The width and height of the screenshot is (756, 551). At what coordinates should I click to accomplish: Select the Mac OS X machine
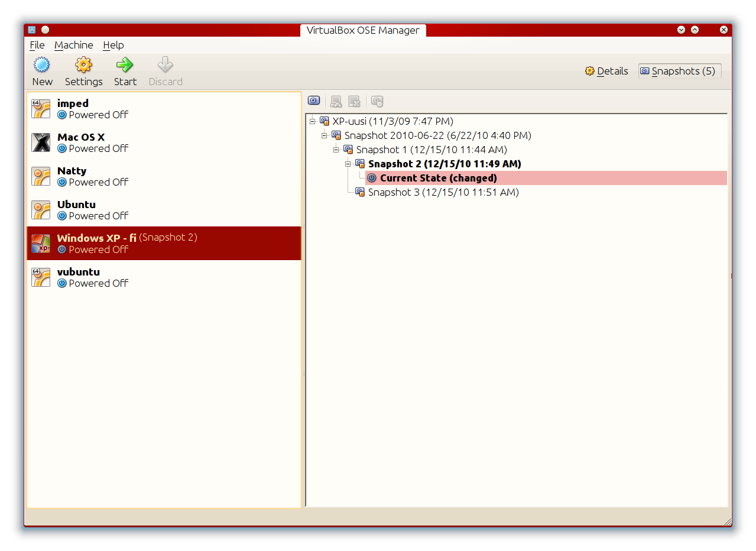coord(164,142)
